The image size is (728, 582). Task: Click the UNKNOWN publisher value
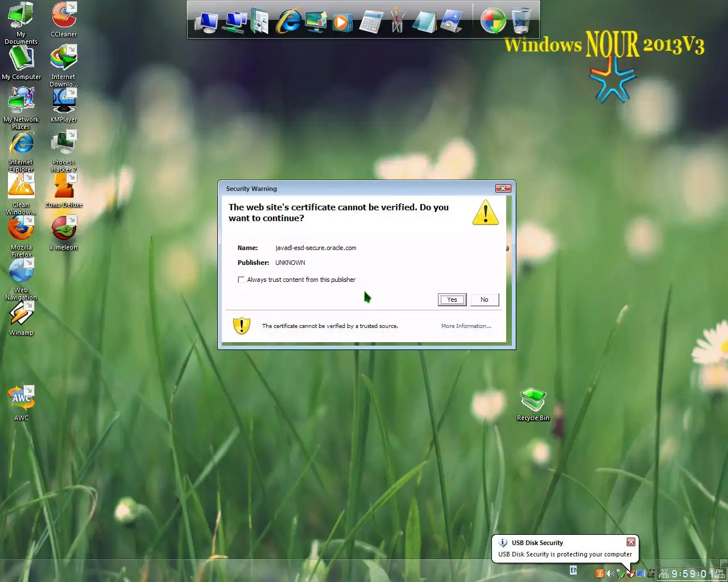(x=290, y=263)
